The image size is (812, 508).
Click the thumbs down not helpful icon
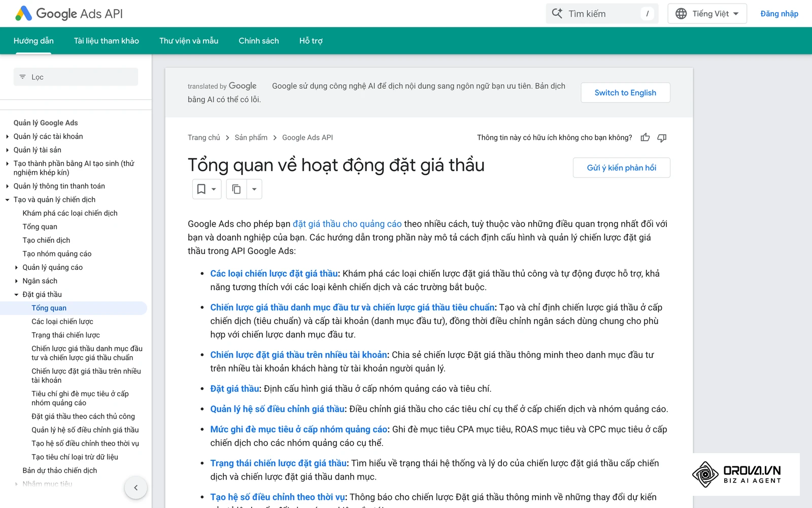click(662, 138)
